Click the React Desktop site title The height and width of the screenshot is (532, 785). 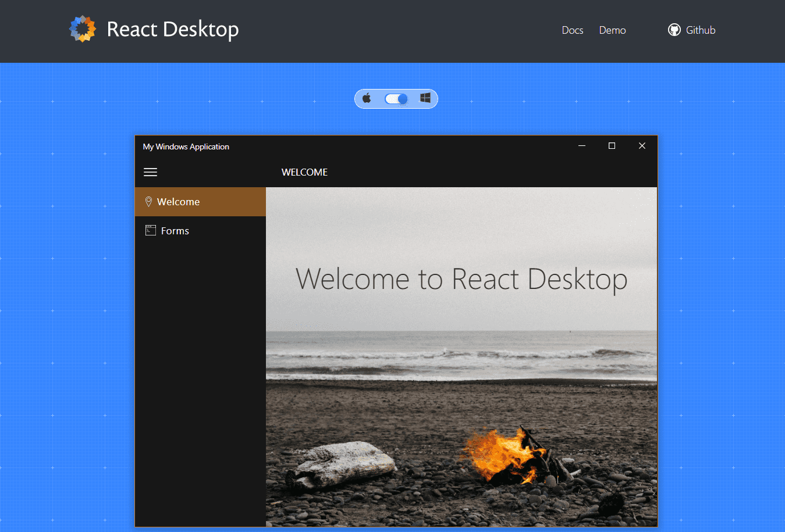pos(173,29)
